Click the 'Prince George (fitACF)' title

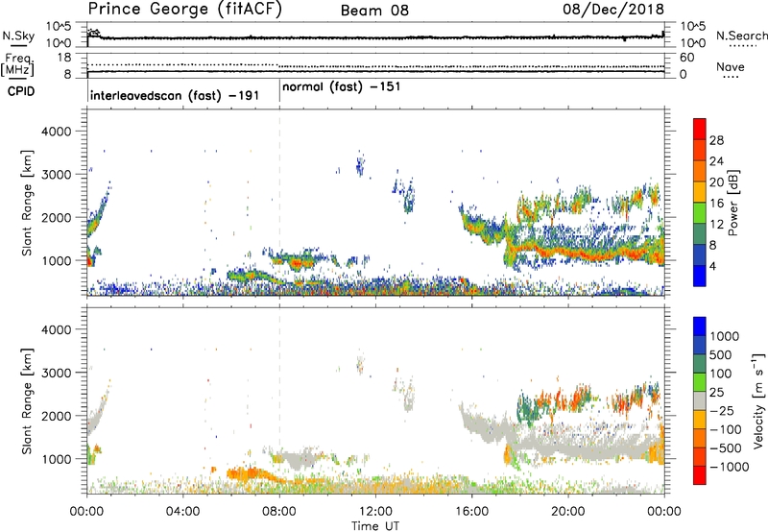click(185, 10)
